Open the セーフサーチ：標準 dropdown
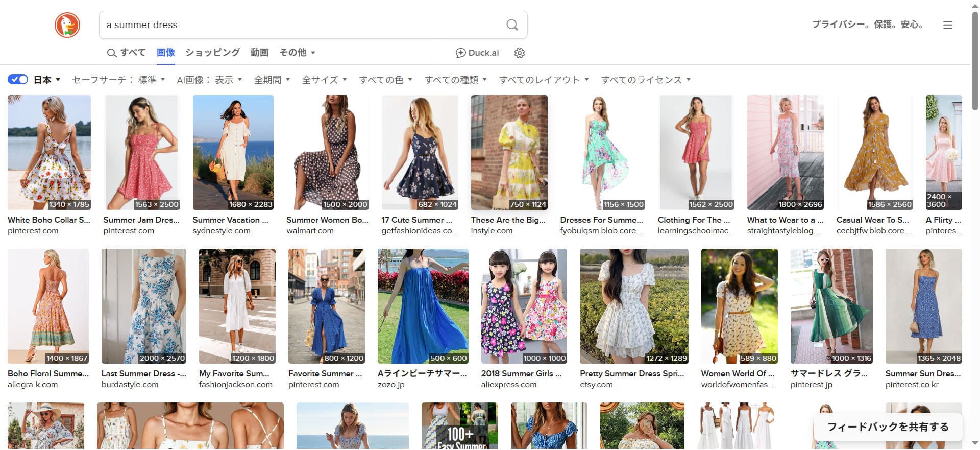980x450 pixels. [118, 80]
